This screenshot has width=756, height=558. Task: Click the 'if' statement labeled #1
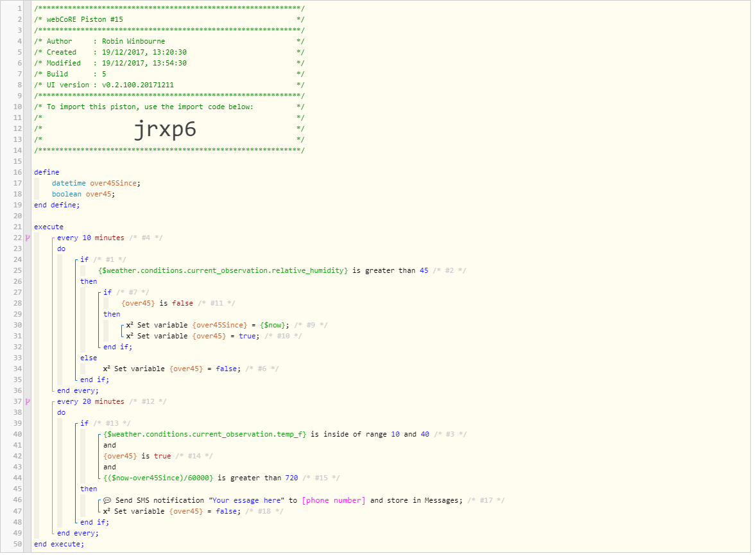84,259
